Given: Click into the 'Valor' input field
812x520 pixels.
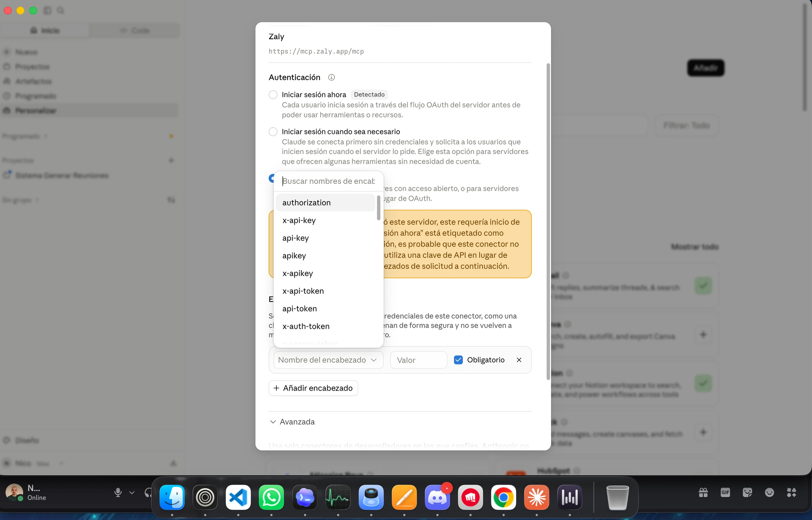Looking at the screenshot, I should click(419, 360).
